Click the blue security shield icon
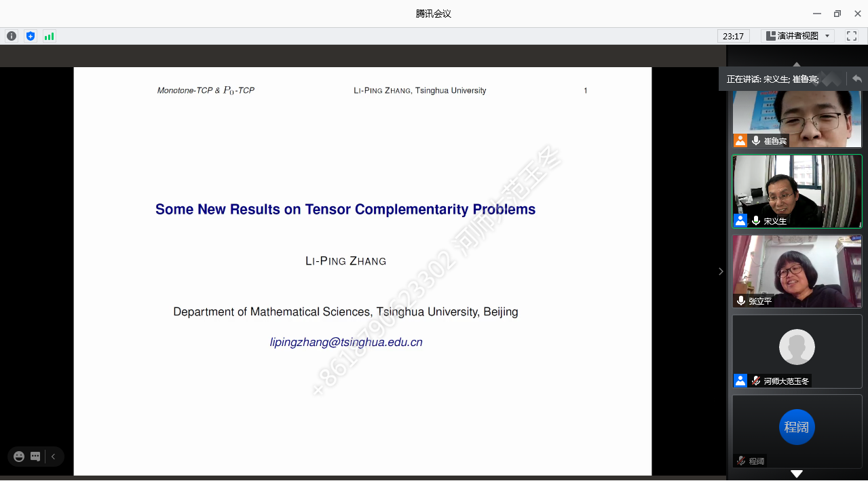This screenshot has height=481, width=868. point(30,36)
